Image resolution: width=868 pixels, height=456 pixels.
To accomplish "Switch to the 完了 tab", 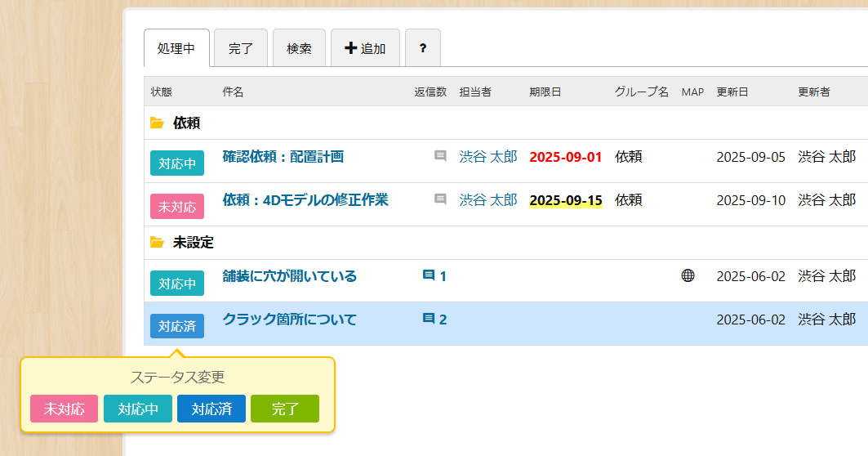I will [241, 48].
